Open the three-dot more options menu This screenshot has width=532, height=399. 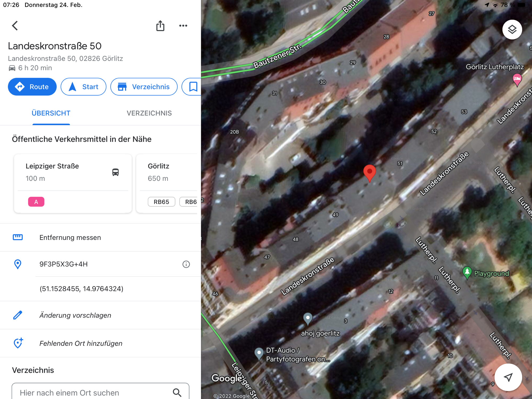point(183,26)
